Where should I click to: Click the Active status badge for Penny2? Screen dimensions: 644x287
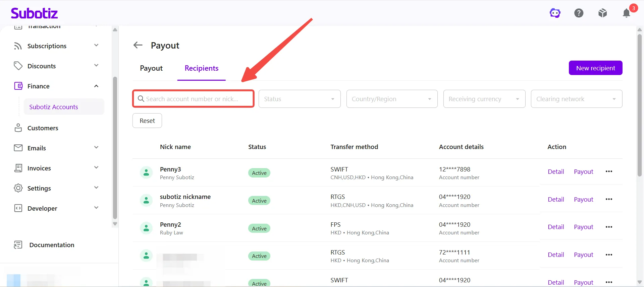click(x=259, y=228)
